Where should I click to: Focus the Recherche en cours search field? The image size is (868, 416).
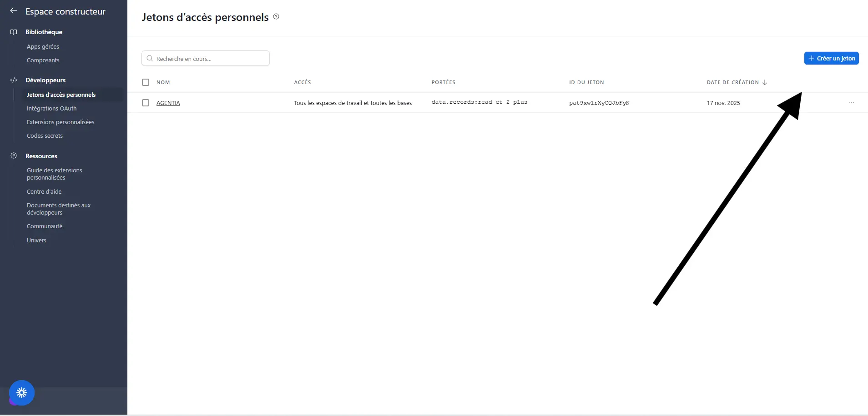(206, 58)
